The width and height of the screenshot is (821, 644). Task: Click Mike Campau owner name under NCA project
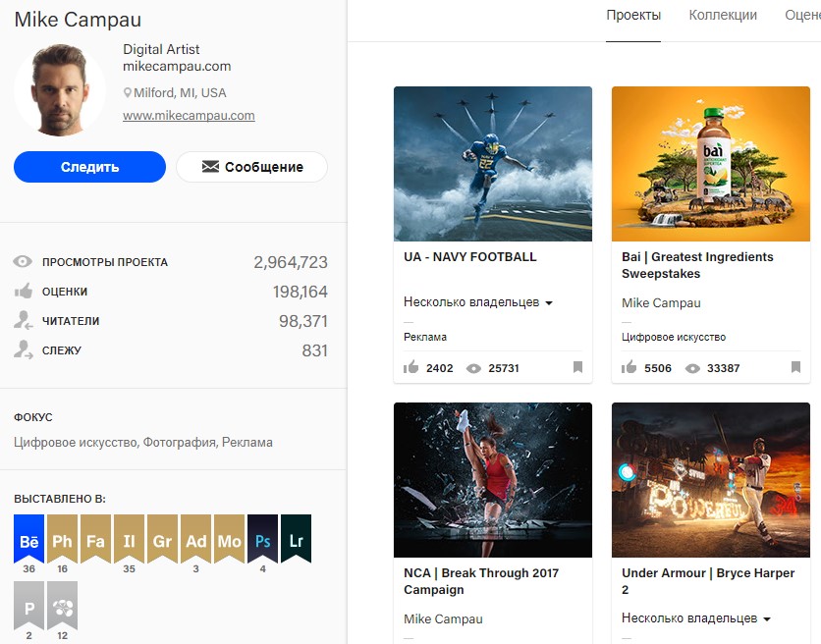(x=443, y=619)
